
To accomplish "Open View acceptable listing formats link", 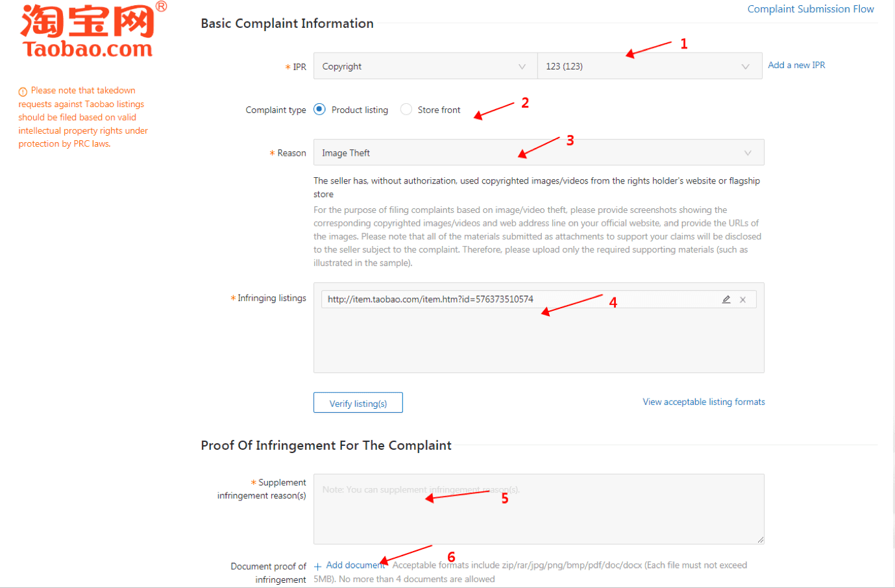I will coord(704,402).
